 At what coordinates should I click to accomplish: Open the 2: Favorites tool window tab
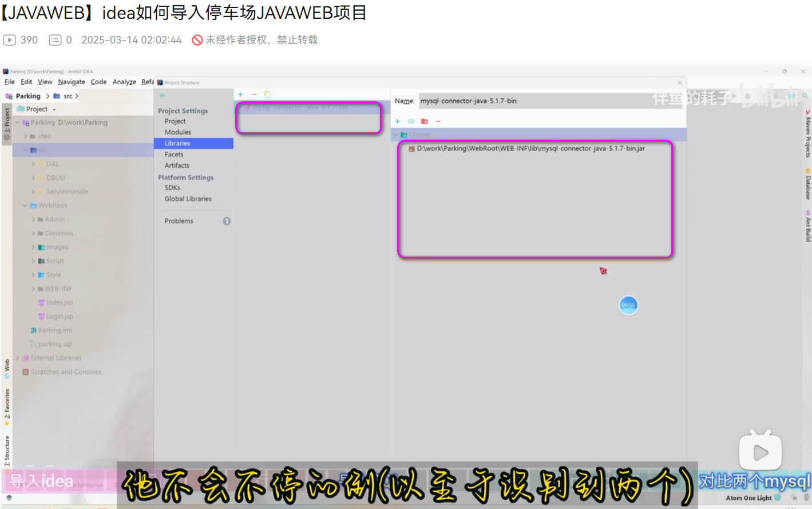7,407
